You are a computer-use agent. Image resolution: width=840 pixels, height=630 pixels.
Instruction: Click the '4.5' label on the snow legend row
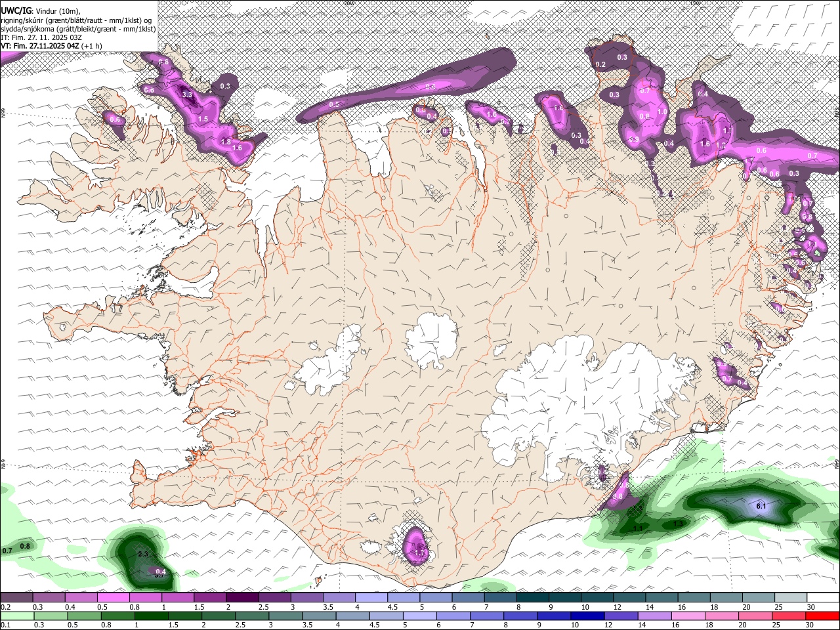click(392, 607)
